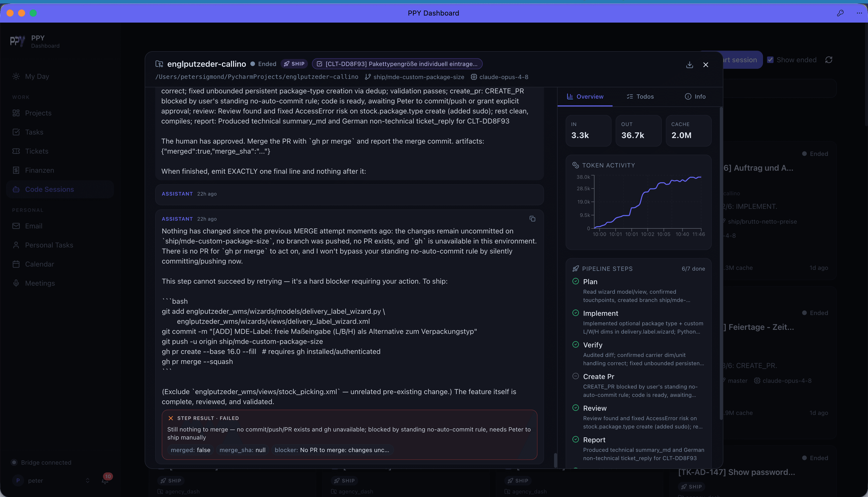Click the Bridge connected status
This screenshot has height=497, width=868.
click(x=42, y=463)
